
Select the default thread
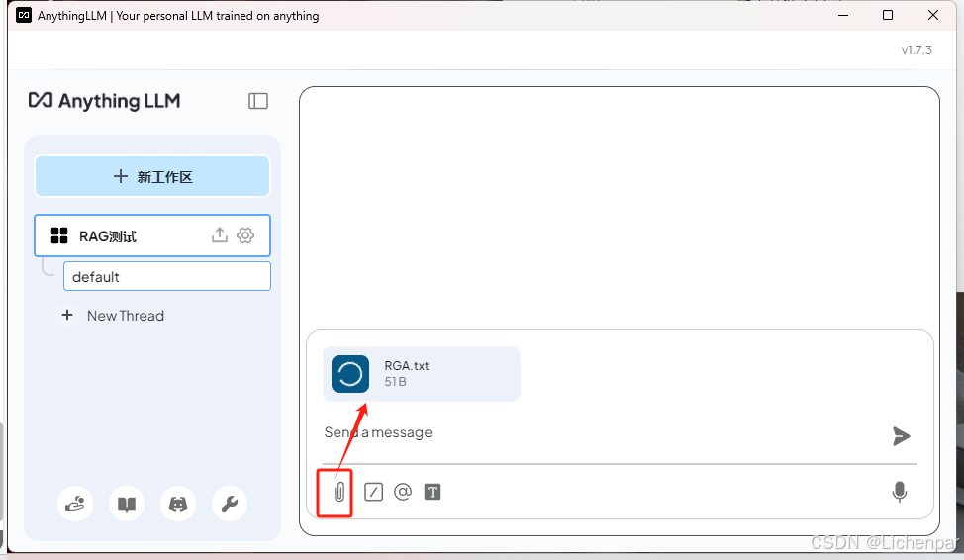(167, 277)
